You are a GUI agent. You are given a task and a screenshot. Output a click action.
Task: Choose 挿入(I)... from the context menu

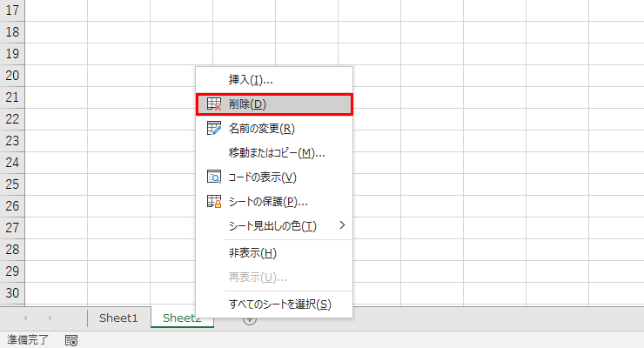(251, 80)
